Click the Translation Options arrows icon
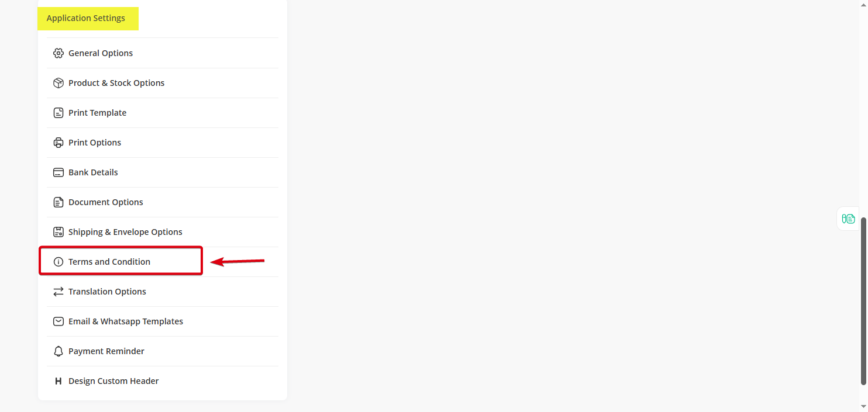This screenshot has height=412, width=868. 58,292
